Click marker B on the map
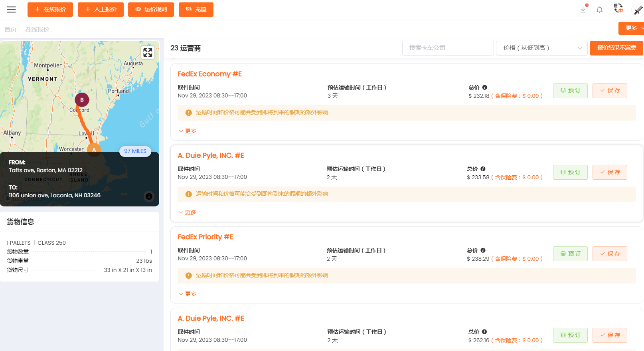The image size is (644, 351). (x=82, y=100)
